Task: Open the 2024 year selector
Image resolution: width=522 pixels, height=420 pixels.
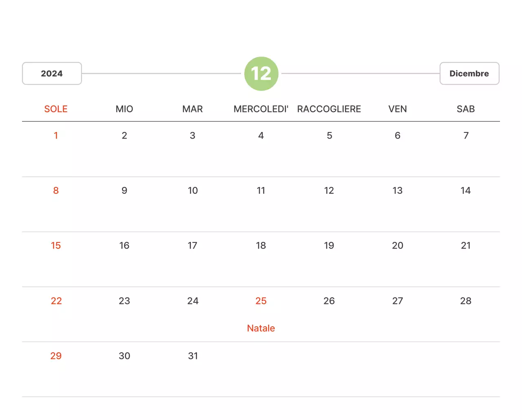Action: [52, 73]
